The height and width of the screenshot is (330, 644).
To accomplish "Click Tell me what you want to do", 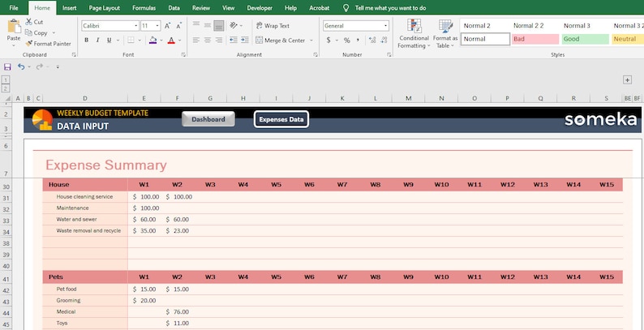I will pos(390,8).
